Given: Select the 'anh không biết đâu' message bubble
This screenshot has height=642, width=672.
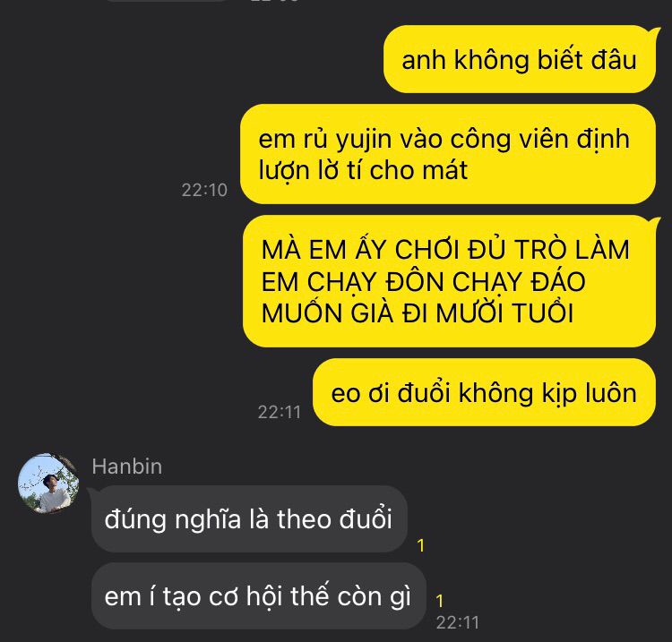Looking at the screenshot, I should click(x=520, y=59).
